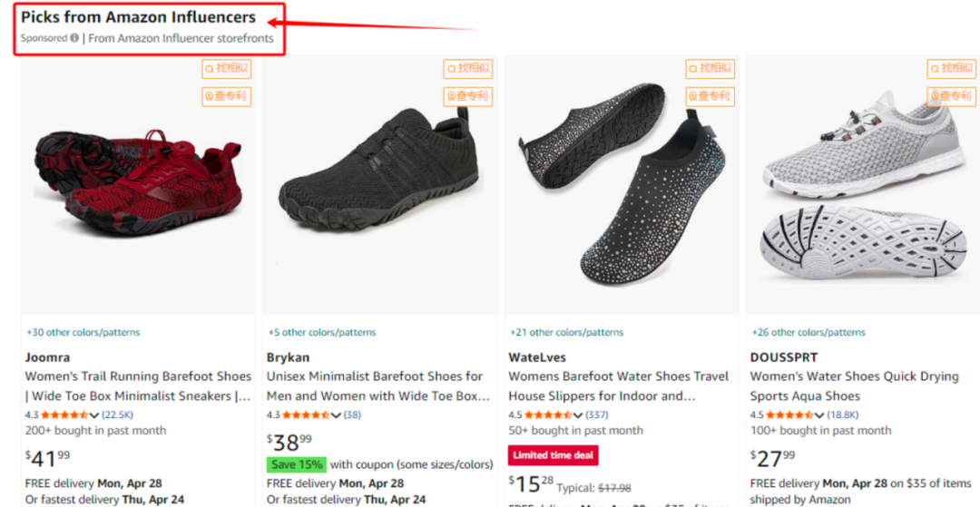This screenshot has width=980, height=507.
Task: Click 查专利 on the Joomra red shoes
Action: click(x=226, y=96)
